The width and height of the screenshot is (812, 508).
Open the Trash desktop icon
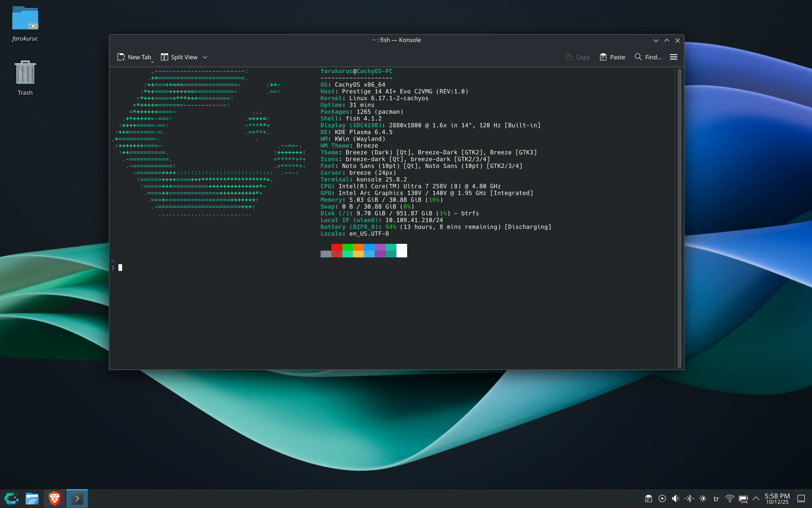pyautogui.click(x=25, y=78)
